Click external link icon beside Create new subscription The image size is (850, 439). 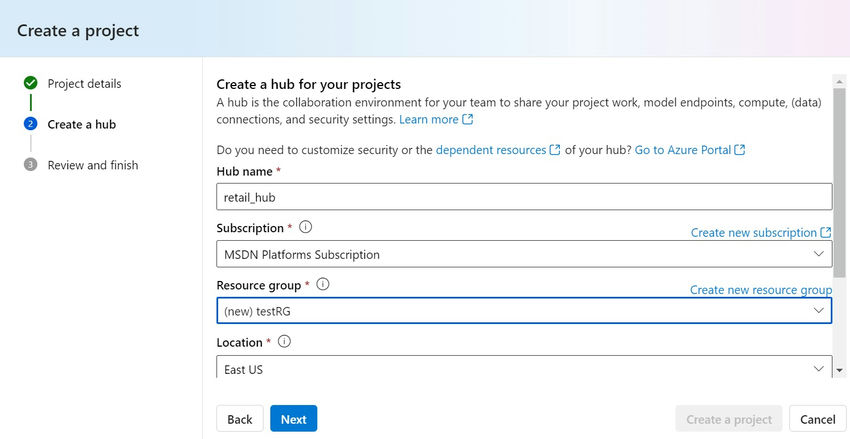click(x=826, y=233)
